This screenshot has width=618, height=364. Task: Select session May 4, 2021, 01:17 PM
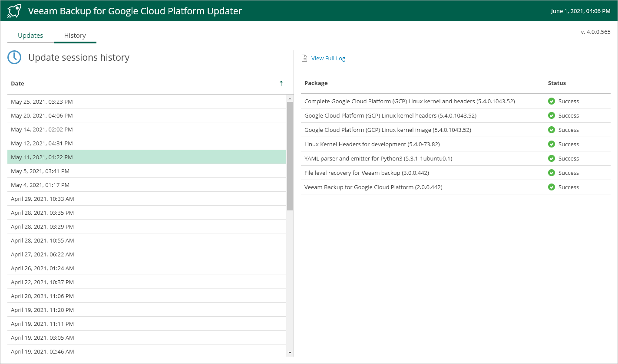point(147,185)
